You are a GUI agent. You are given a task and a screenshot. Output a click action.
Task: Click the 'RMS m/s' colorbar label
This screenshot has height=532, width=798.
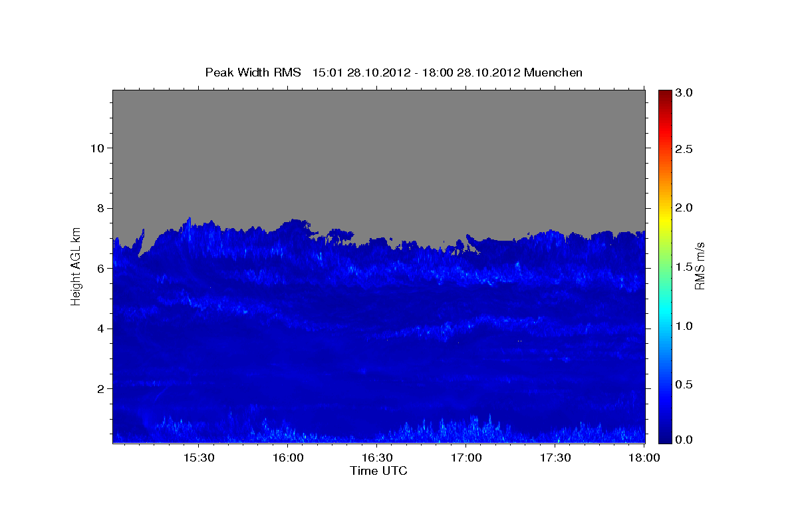pyautogui.click(x=699, y=265)
